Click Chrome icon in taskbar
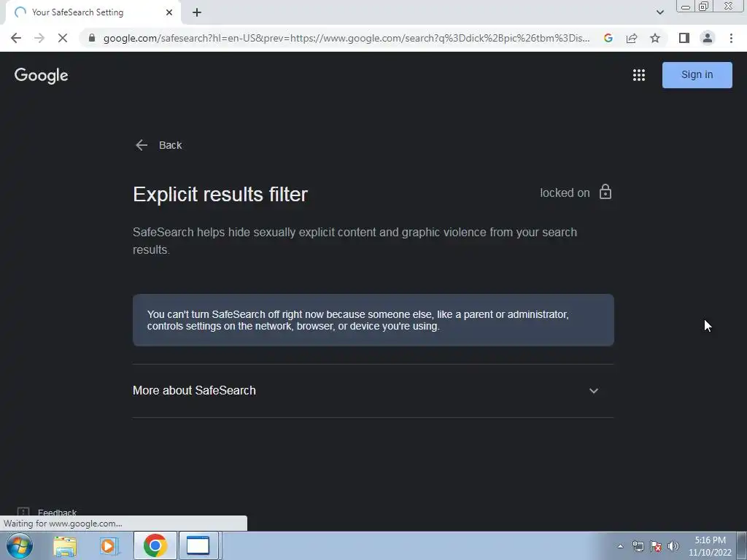This screenshot has width=747, height=560. pyautogui.click(x=155, y=545)
